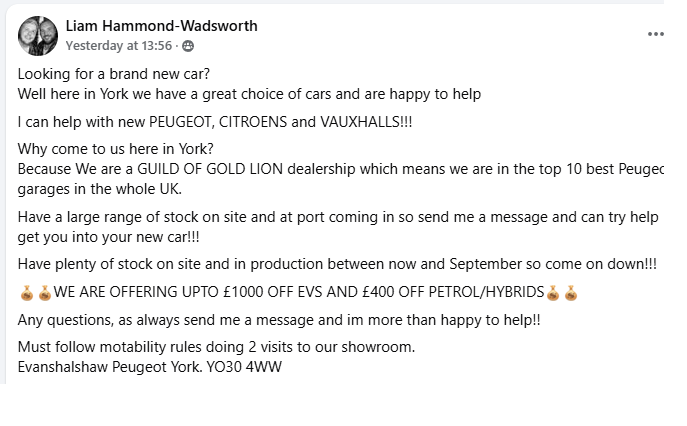Click Liam Hammond-Wadsworth's profile picture
The width and height of the screenshot is (687, 426).
(x=38, y=35)
